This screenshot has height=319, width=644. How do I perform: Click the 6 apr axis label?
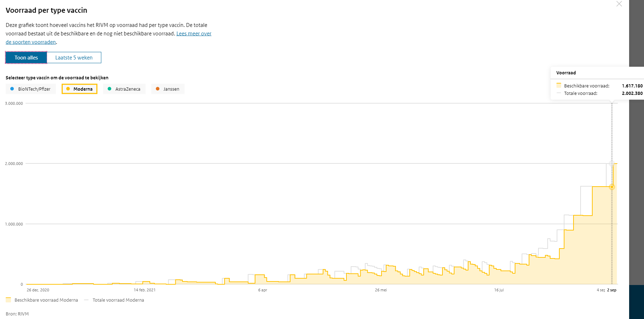[x=262, y=290]
